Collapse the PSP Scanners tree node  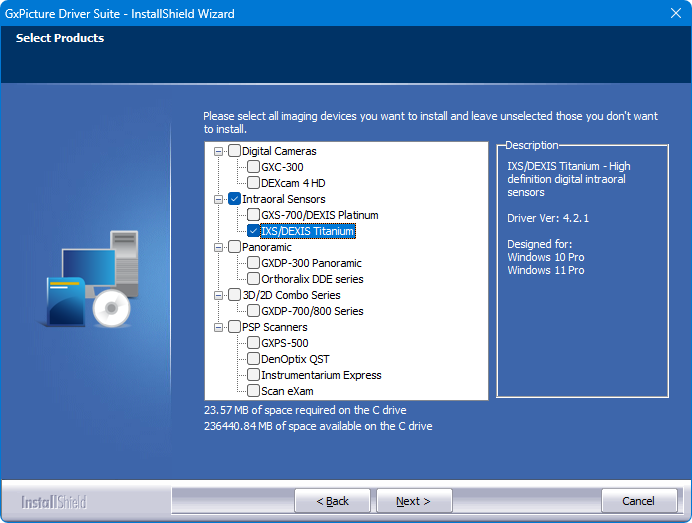click(219, 327)
